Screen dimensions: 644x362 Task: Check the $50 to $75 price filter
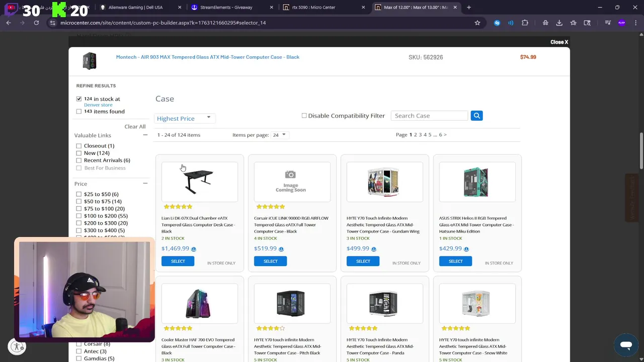coord(78,202)
